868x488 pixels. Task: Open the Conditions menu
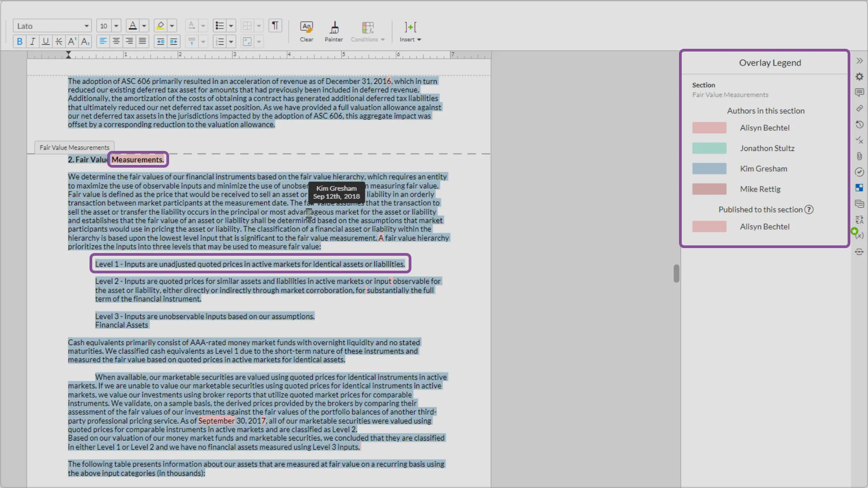pyautogui.click(x=368, y=31)
